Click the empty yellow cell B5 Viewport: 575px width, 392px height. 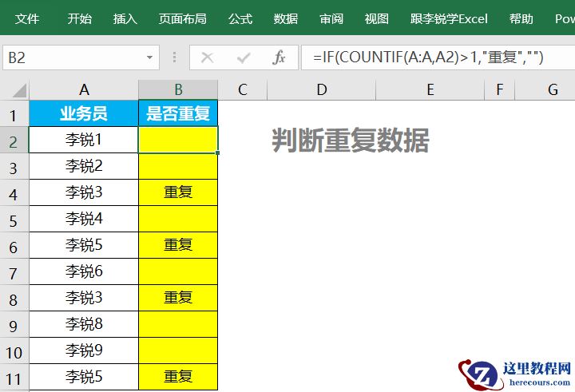point(178,219)
